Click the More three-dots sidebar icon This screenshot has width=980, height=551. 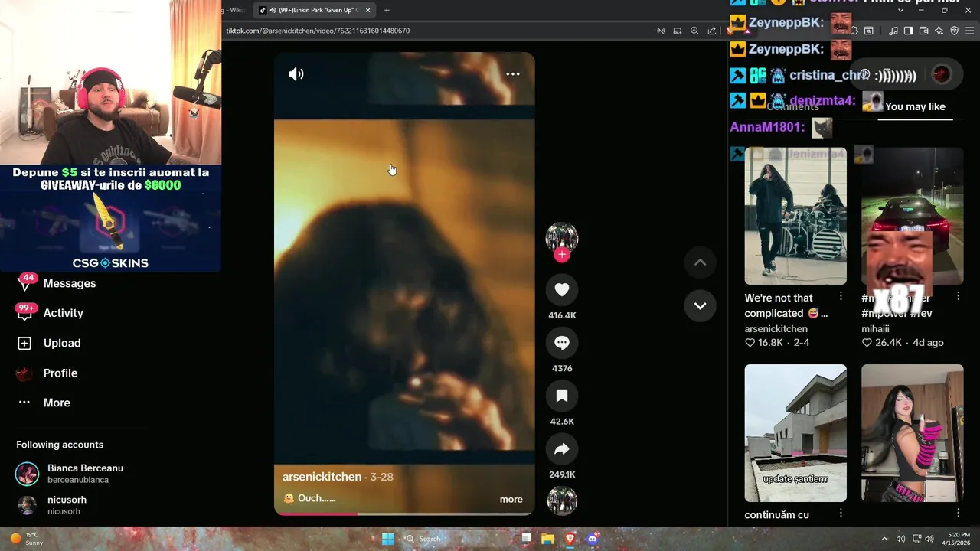click(x=24, y=403)
